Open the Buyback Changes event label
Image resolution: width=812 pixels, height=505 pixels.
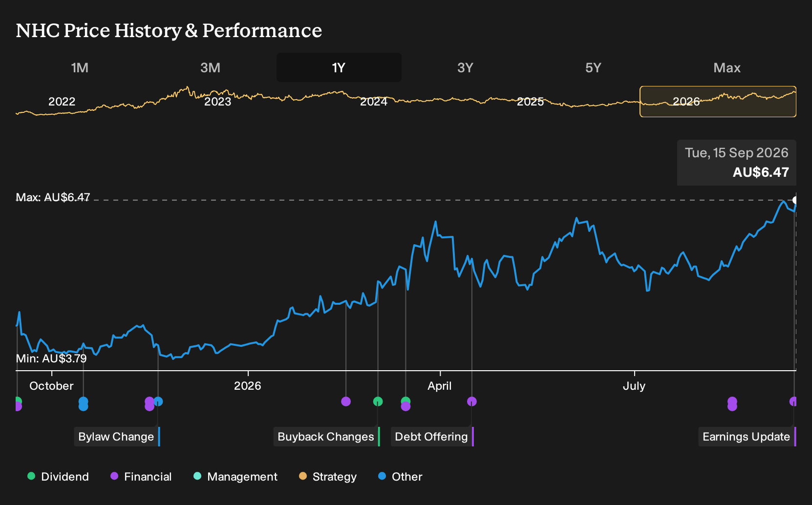point(327,437)
